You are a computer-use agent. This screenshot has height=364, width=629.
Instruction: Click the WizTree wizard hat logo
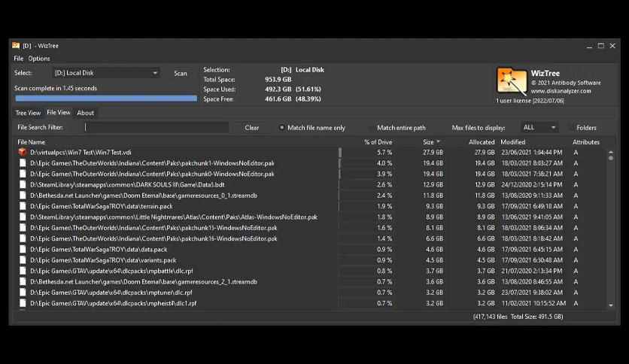click(512, 81)
